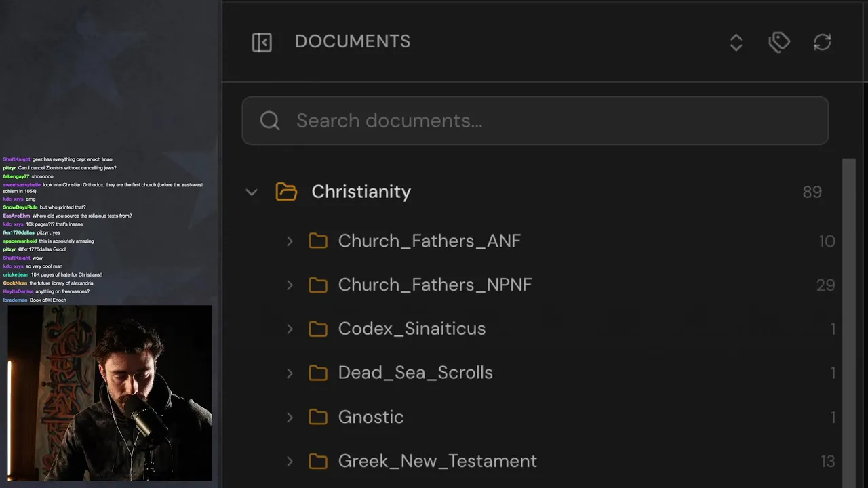Open the Church_Fathers_NPNF folder label
Screen dimensions: 868x488
click(435, 285)
